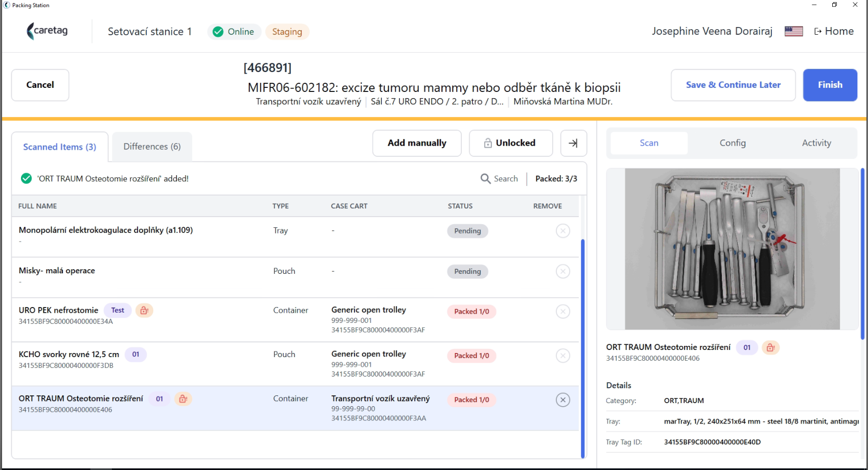Screen dimensions: 868x470
Task: Click the Search field in the items list
Action: pos(500,179)
